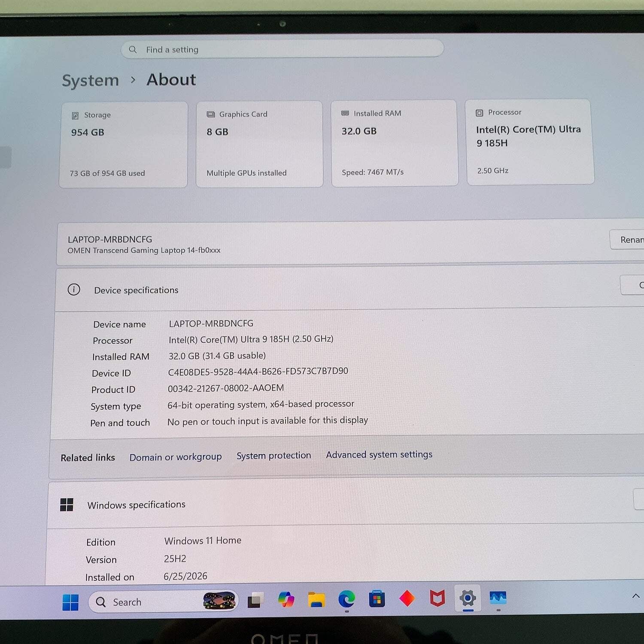644x644 pixels.
Task: Select the Product ID 00342-21267-08002-AAOEM
Action: (226, 388)
